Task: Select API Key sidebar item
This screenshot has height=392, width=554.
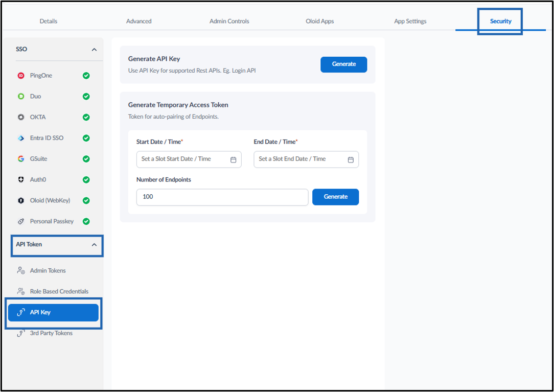Action: [x=53, y=312]
